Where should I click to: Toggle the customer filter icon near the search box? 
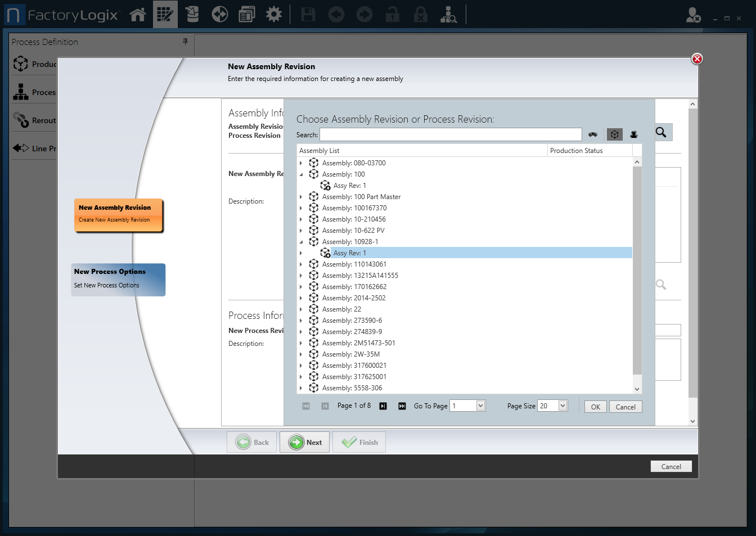634,134
